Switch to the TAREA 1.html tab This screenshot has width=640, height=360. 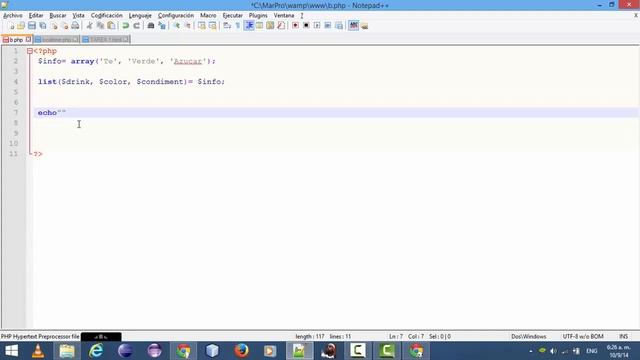coord(106,40)
